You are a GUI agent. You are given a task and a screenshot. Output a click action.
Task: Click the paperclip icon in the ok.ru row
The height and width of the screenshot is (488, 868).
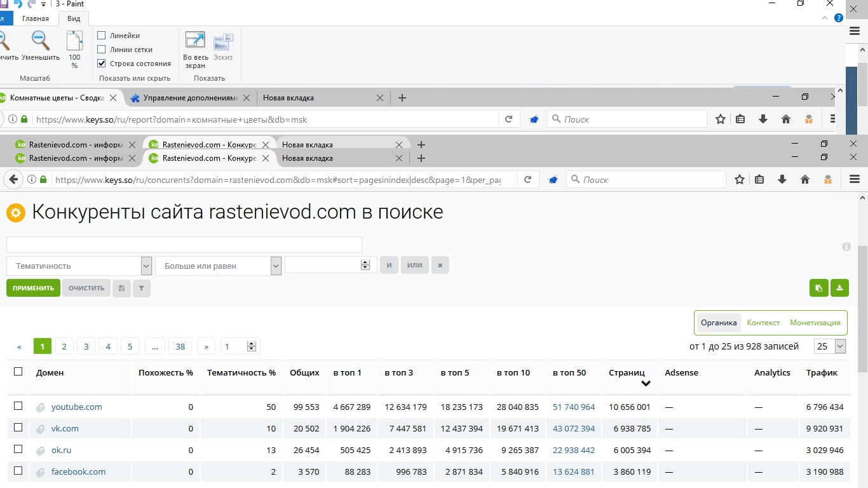point(41,451)
